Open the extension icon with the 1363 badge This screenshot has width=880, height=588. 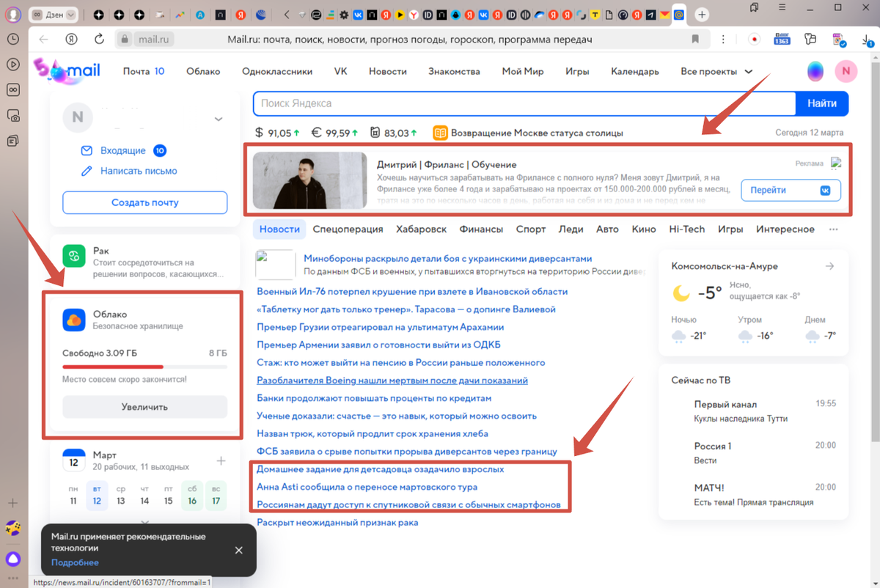[782, 39]
